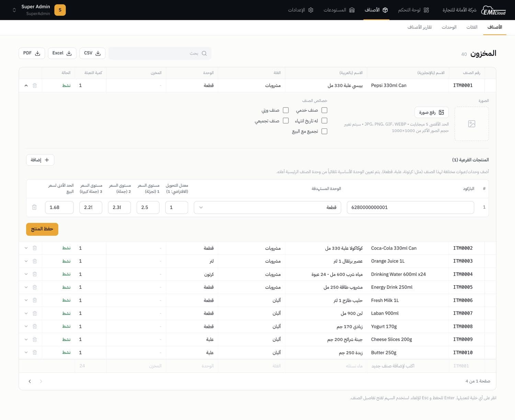Click the status نشط for Pepsi 330ml Can
This screenshot has height=420, width=515.
(x=67, y=86)
